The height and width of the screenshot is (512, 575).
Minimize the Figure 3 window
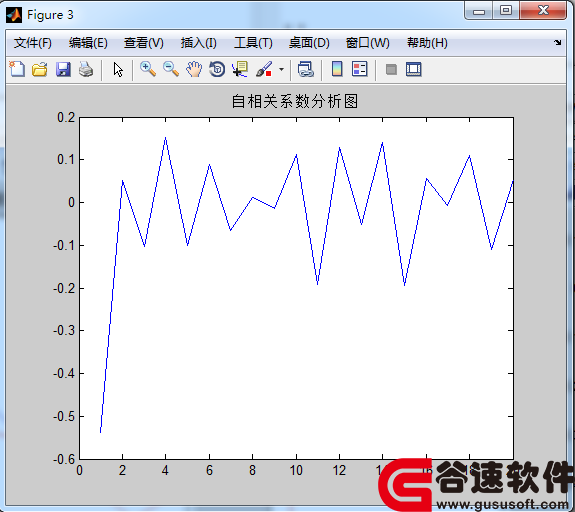tap(479, 10)
